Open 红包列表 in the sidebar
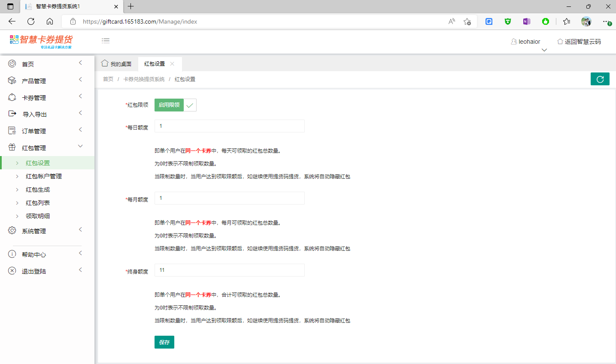Viewport: 616px width, 364px height. tap(38, 203)
